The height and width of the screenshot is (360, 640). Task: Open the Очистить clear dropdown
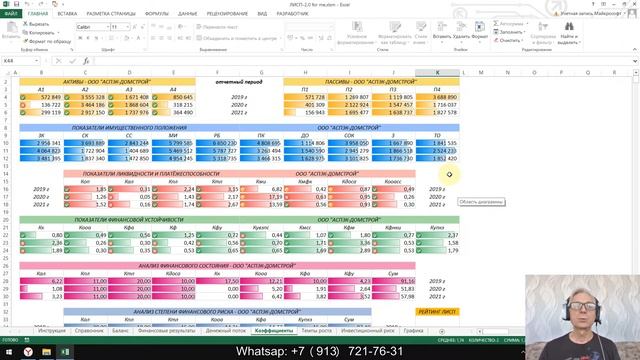508,40
